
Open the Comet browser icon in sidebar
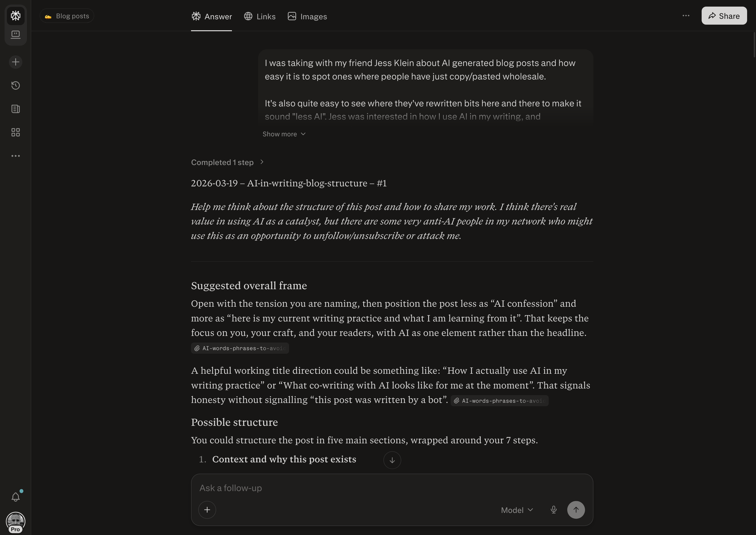(x=15, y=34)
